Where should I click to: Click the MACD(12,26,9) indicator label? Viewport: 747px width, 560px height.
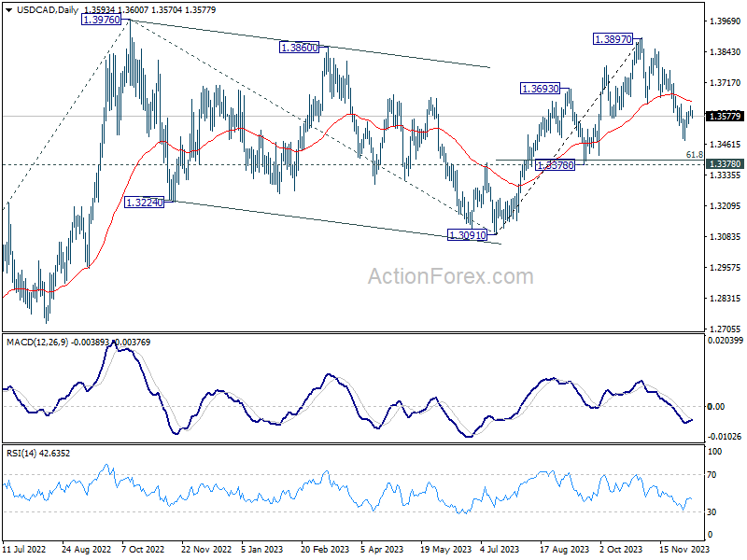tap(37, 342)
